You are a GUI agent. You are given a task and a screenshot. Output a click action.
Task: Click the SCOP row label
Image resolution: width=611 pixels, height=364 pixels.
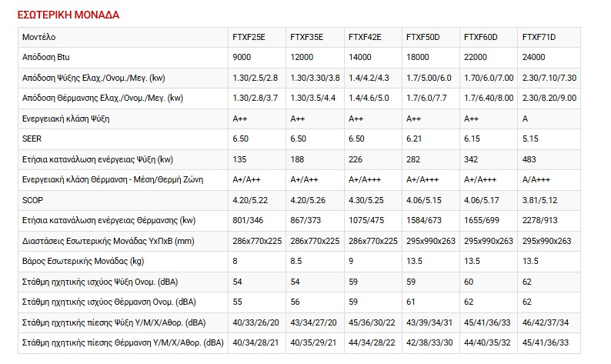pos(33,200)
